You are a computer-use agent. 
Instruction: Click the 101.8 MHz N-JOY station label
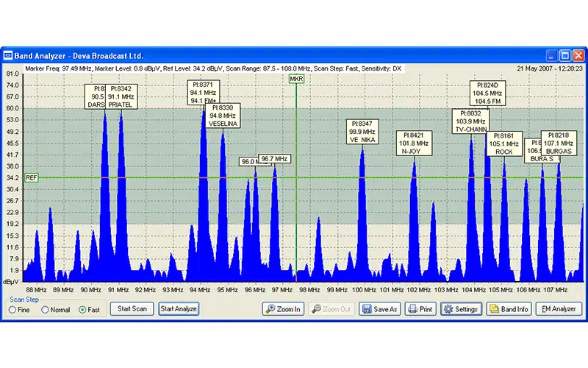coord(414,143)
